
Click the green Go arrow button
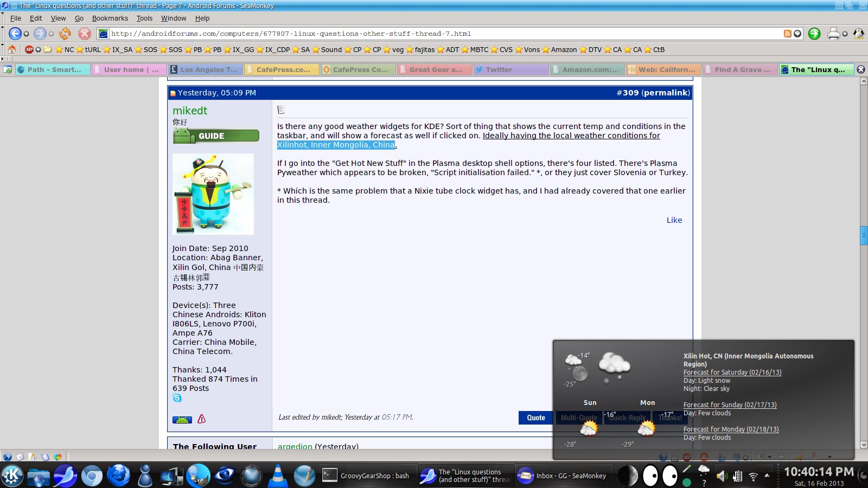(814, 34)
